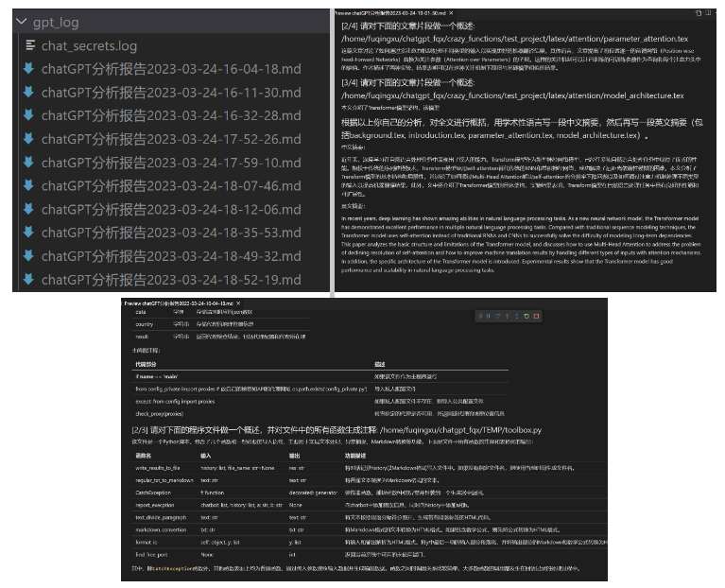
Task: Click the debug toolbar drag handle
Action: click(x=480, y=316)
